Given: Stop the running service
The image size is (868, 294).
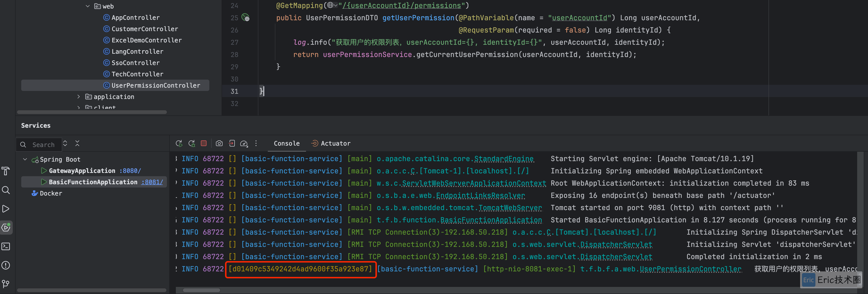Looking at the screenshot, I should pos(203,143).
